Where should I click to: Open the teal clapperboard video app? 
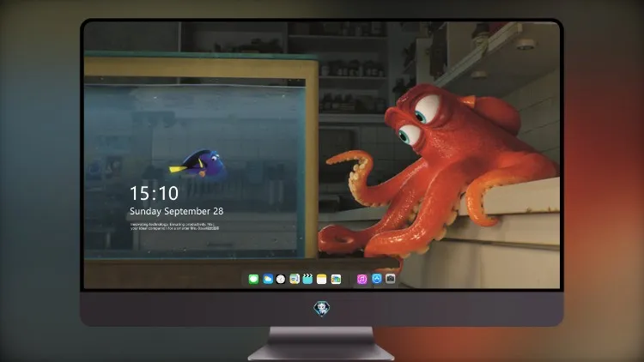click(x=307, y=279)
